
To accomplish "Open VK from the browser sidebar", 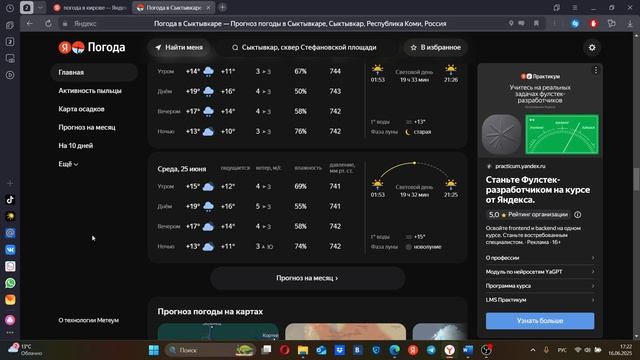I will [x=10, y=249].
